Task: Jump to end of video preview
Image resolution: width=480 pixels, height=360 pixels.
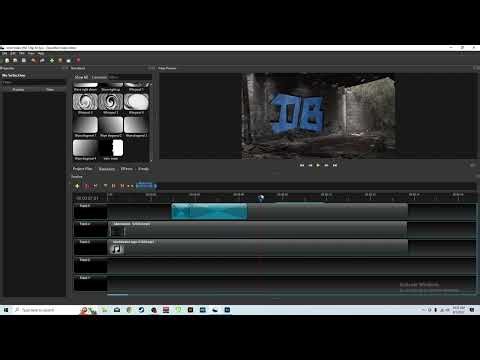Action: tap(335, 165)
